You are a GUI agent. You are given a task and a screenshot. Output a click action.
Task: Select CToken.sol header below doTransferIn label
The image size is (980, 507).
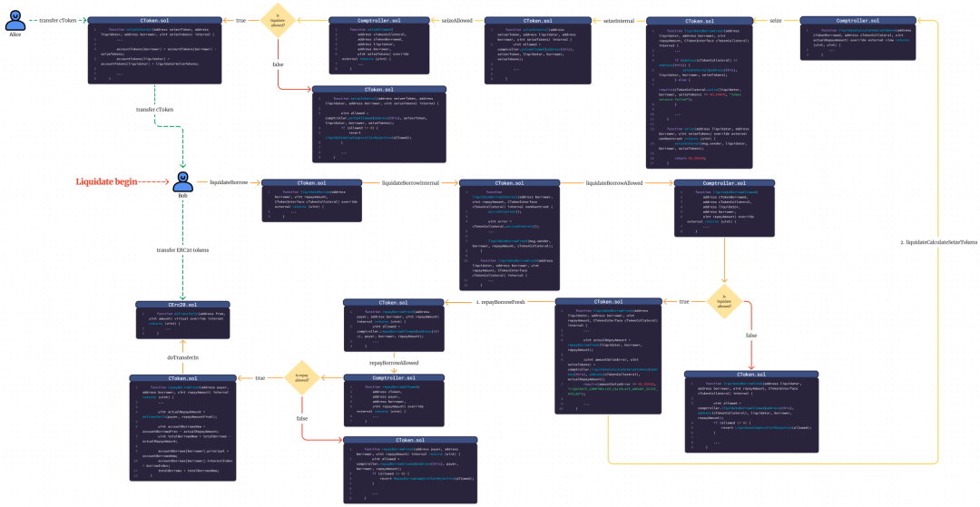[182, 377]
